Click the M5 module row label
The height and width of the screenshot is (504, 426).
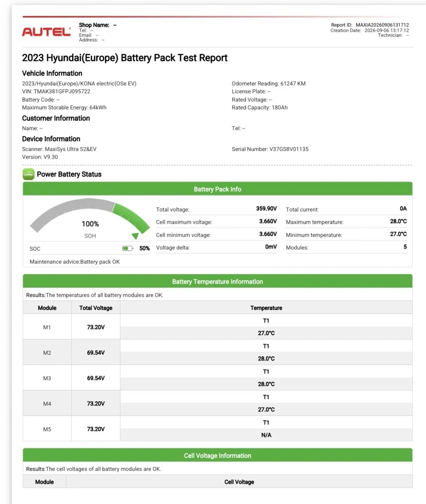click(47, 429)
